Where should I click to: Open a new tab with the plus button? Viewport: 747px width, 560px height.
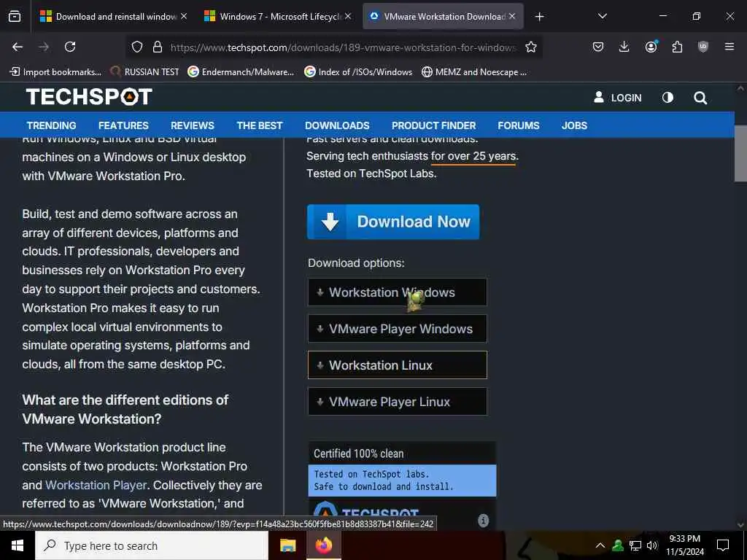click(x=539, y=17)
